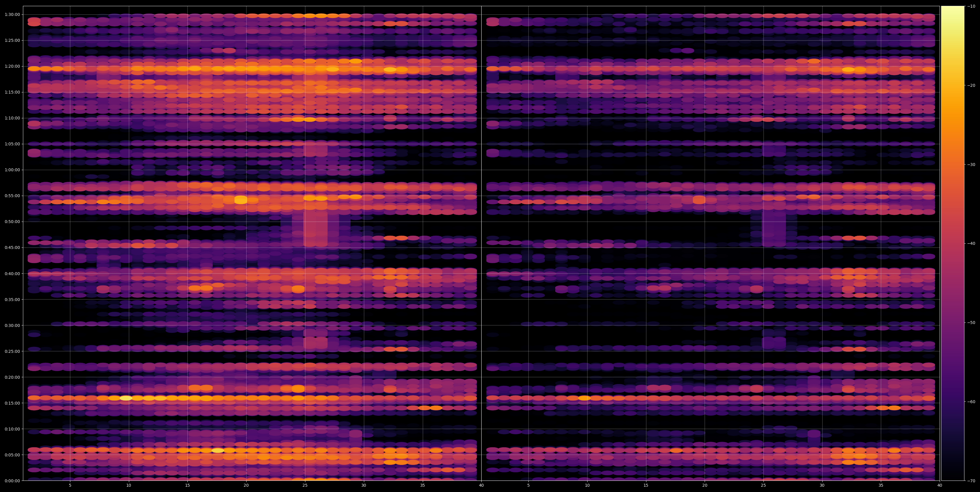The height and width of the screenshot is (492, 980).
Task: Select the 1:20:00 tick label
Action: [12, 67]
